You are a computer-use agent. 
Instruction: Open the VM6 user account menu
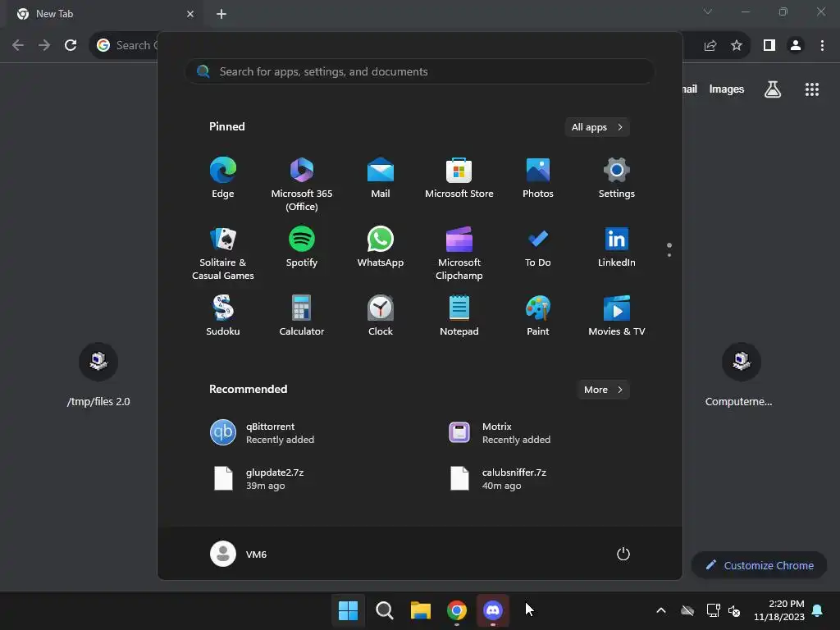pyautogui.click(x=239, y=554)
